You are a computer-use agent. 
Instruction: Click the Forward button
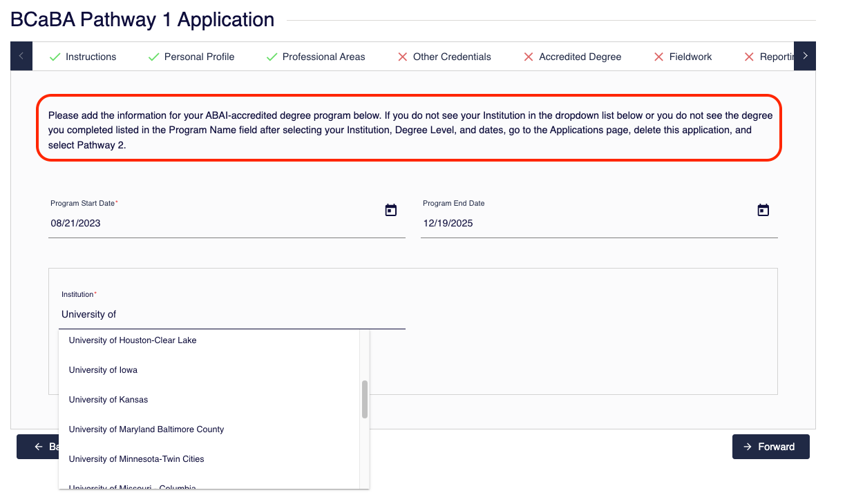click(x=770, y=447)
